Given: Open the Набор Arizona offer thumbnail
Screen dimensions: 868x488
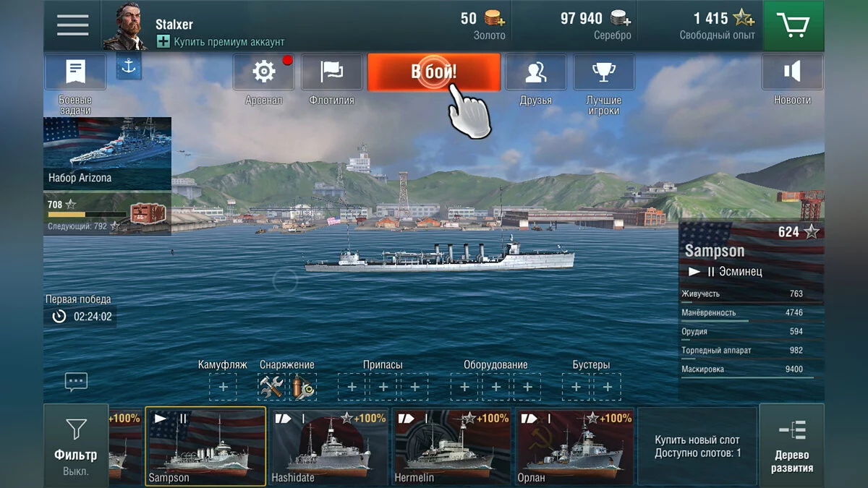Looking at the screenshot, I should [x=108, y=153].
